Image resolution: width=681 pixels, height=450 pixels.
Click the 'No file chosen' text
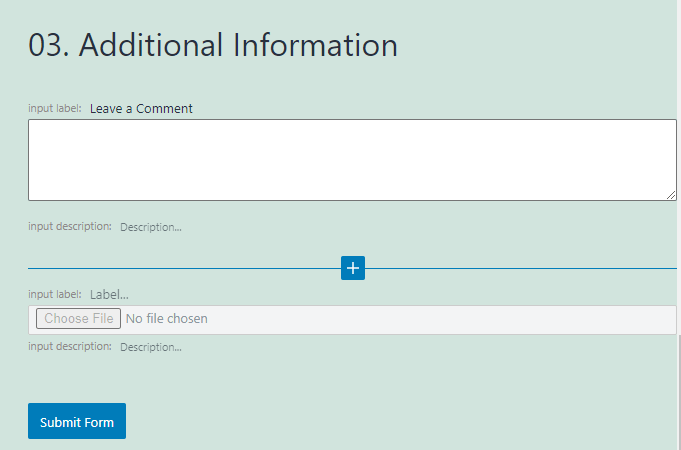point(166,318)
